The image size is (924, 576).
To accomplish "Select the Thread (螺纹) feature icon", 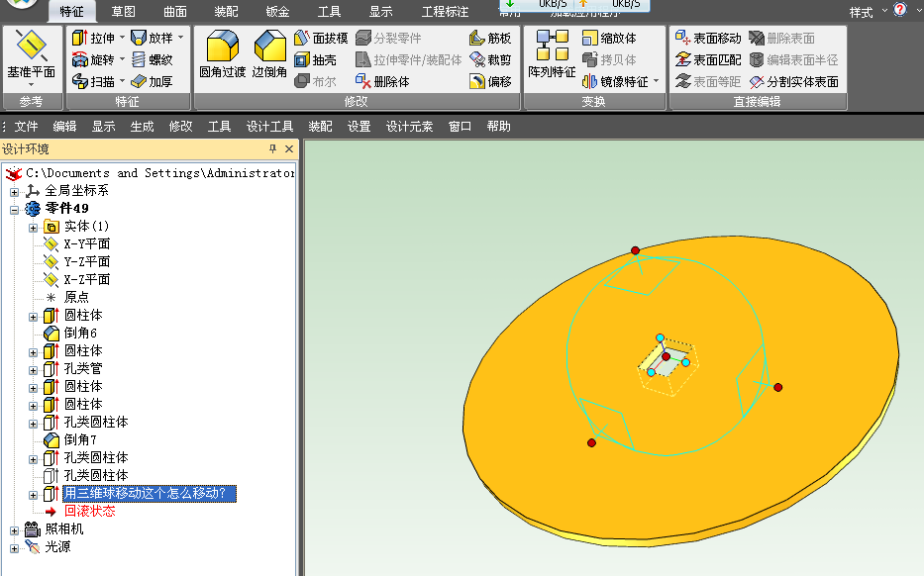I will click(139, 60).
